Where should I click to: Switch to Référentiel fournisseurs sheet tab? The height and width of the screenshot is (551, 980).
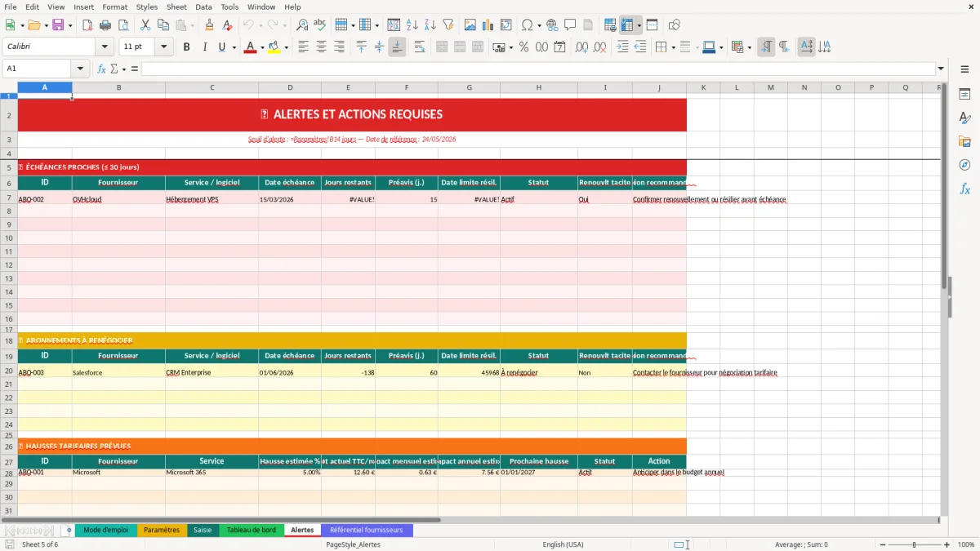point(367,530)
